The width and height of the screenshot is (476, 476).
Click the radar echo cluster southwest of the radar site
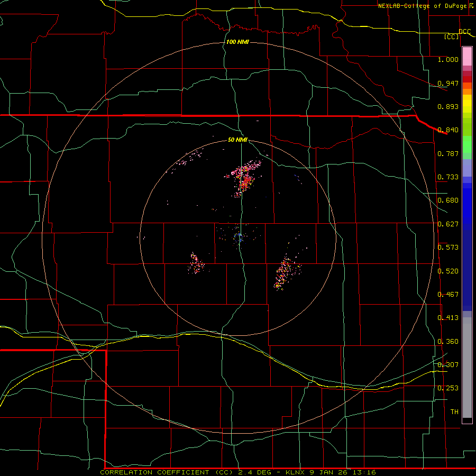pyautogui.click(x=196, y=263)
